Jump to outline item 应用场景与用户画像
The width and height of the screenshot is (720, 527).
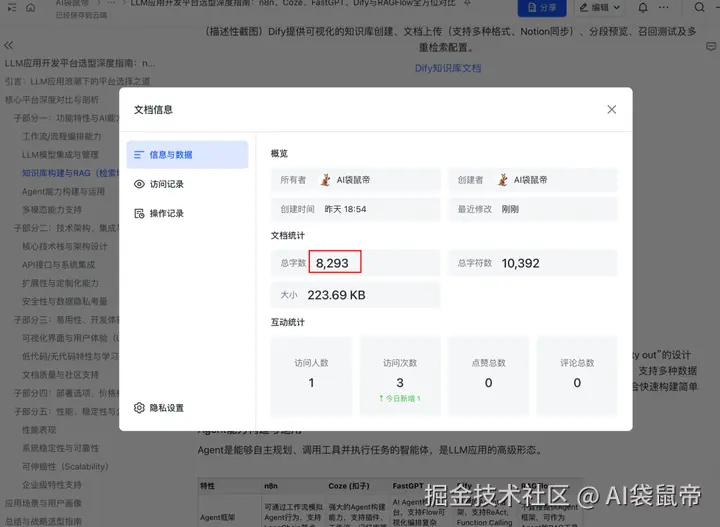tap(43, 504)
